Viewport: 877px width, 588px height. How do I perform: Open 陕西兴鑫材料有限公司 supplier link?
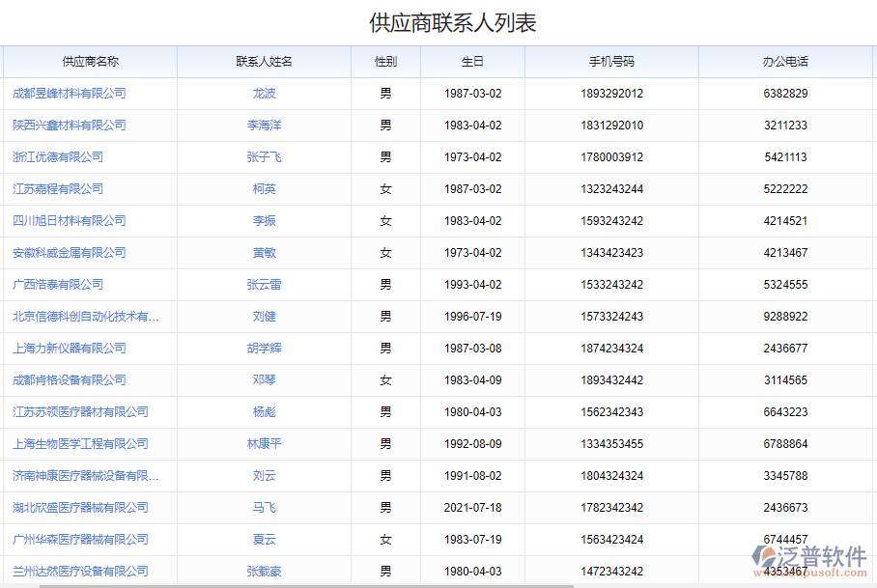click(x=68, y=125)
